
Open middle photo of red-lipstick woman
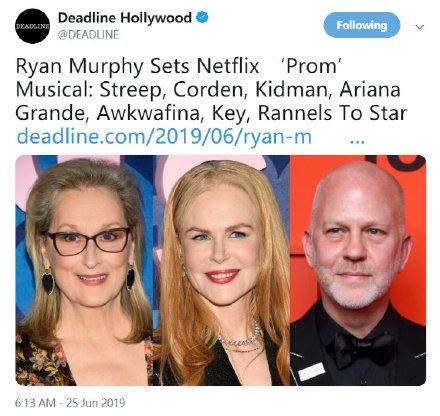point(223,270)
